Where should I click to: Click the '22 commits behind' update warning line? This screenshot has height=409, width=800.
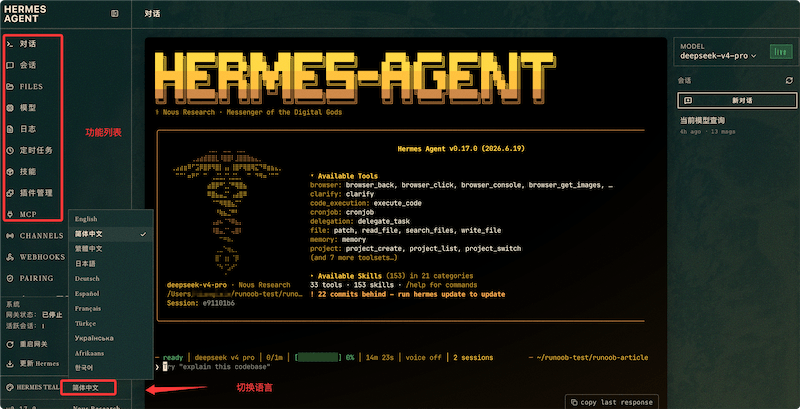[x=407, y=294]
